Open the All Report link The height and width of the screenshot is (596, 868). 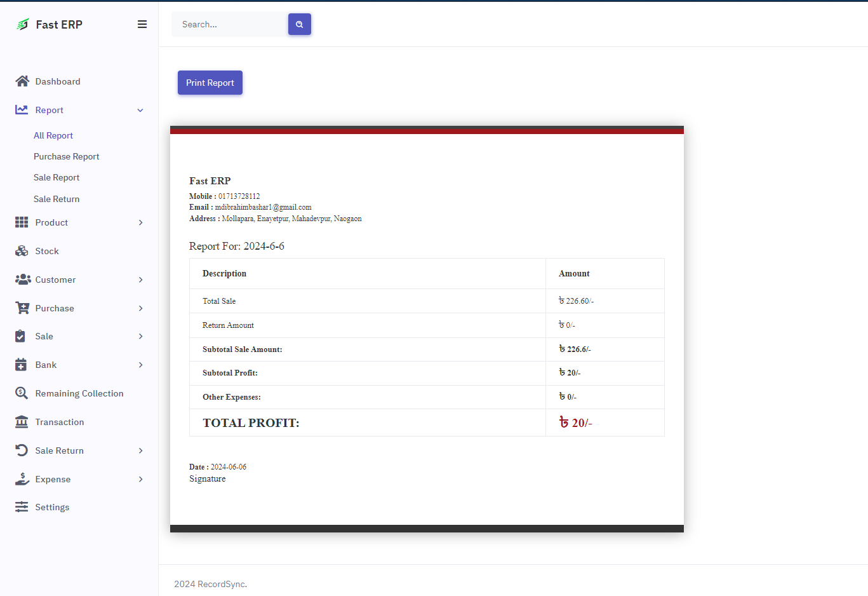(53, 135)
